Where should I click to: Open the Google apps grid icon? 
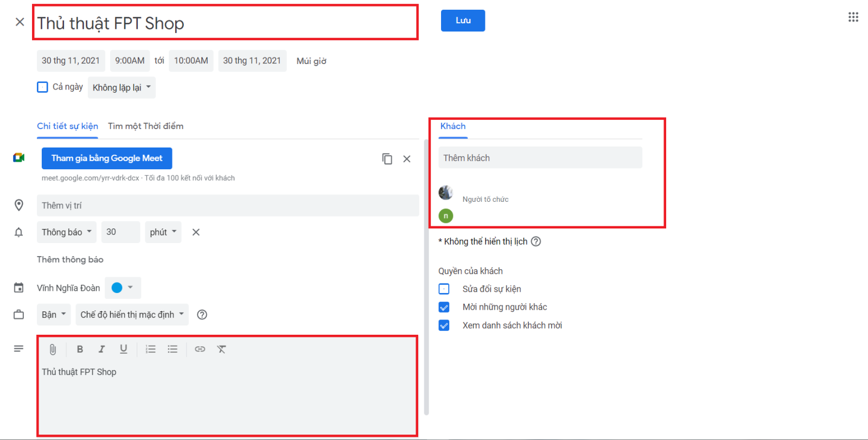(853, 17)
